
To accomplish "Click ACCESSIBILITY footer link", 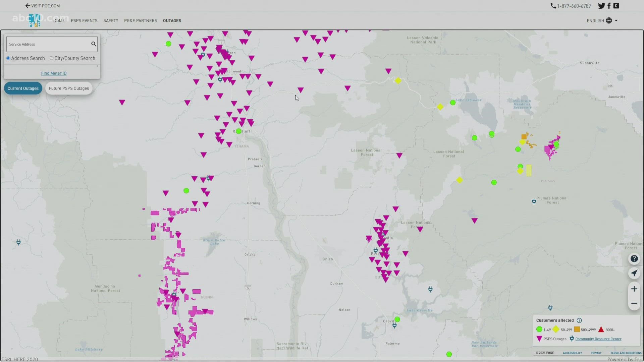I will (x=572, y=353).
